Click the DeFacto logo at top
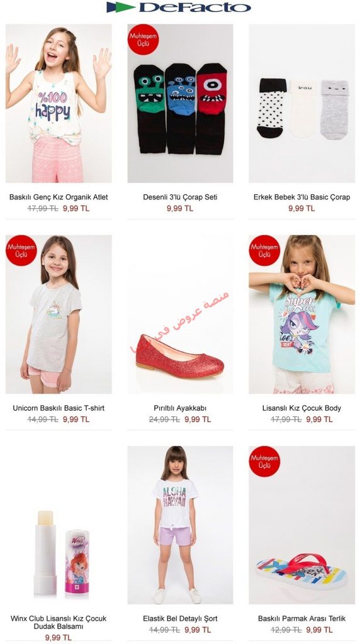Viewport: 360px width, 644px height. point(179,8)
